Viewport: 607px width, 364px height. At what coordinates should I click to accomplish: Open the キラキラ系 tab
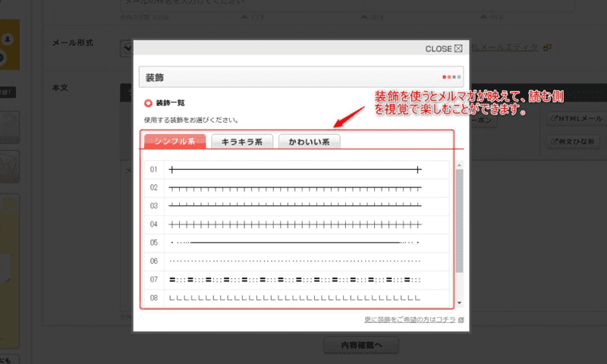click(242, 142)
